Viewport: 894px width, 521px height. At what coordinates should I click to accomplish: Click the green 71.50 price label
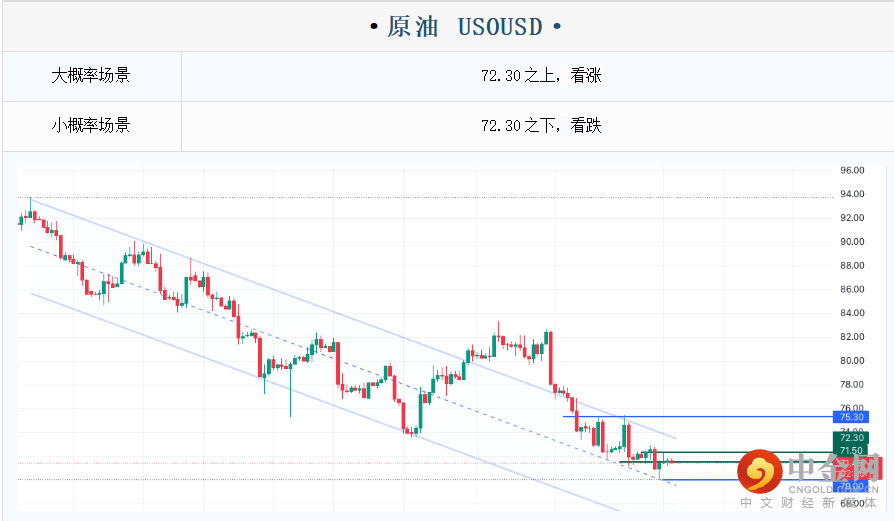[x=851, y=451]
